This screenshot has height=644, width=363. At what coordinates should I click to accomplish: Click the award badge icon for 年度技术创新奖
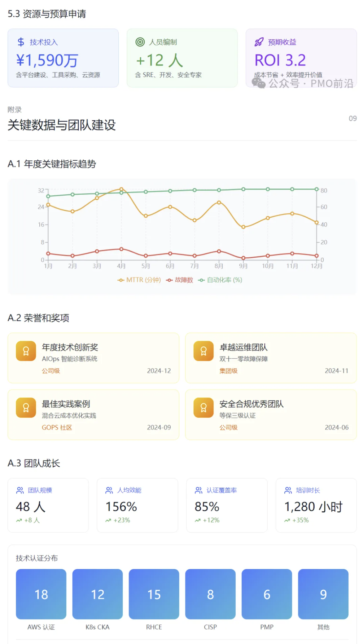[26, 351]
